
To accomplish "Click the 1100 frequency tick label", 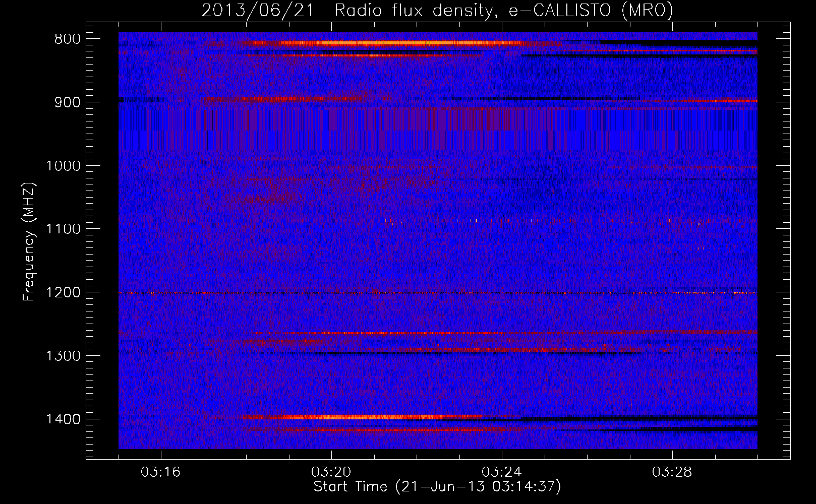I will [x=63, y=229].
